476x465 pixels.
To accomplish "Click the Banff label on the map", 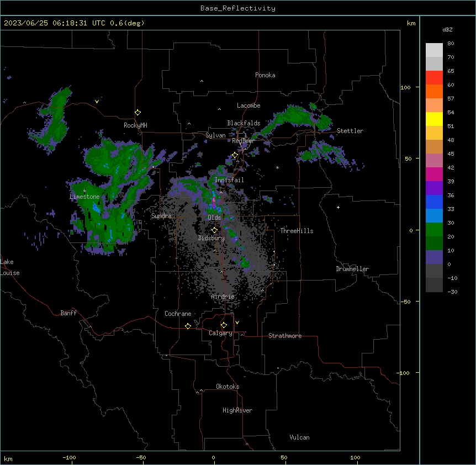I will click(x=68, y=313).
